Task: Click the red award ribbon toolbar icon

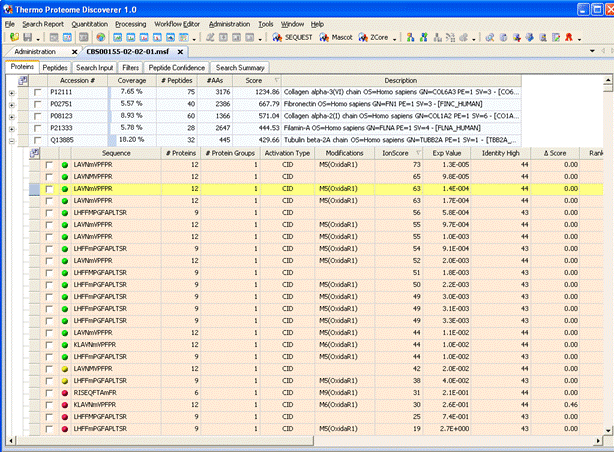Action: point(569,38)
